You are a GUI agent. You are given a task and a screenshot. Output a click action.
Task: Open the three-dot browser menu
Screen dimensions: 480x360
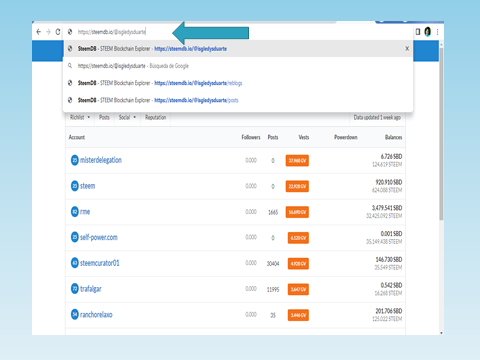pos(437,32)
